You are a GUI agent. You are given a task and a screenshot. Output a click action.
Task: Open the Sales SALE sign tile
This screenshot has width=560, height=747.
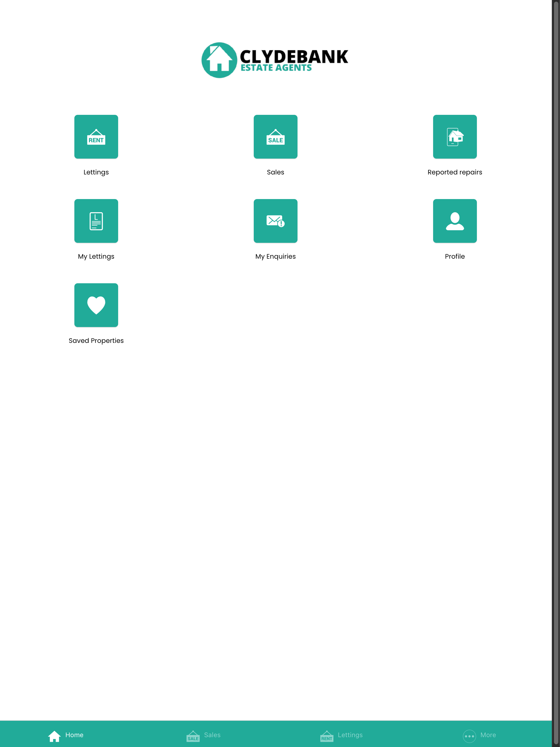tap(276, 137)
